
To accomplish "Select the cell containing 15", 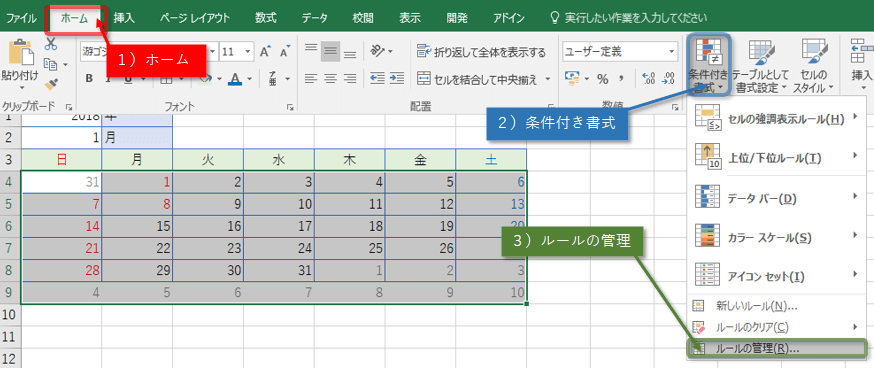I will tap(137, 226).
